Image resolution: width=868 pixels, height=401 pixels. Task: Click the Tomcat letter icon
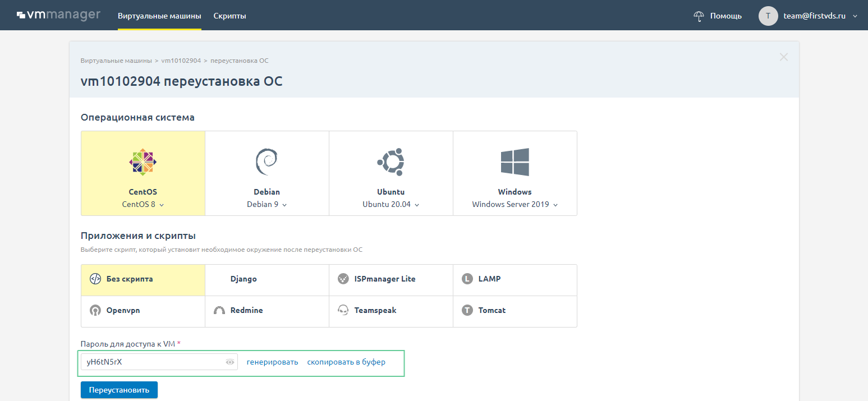click(467, 310)
